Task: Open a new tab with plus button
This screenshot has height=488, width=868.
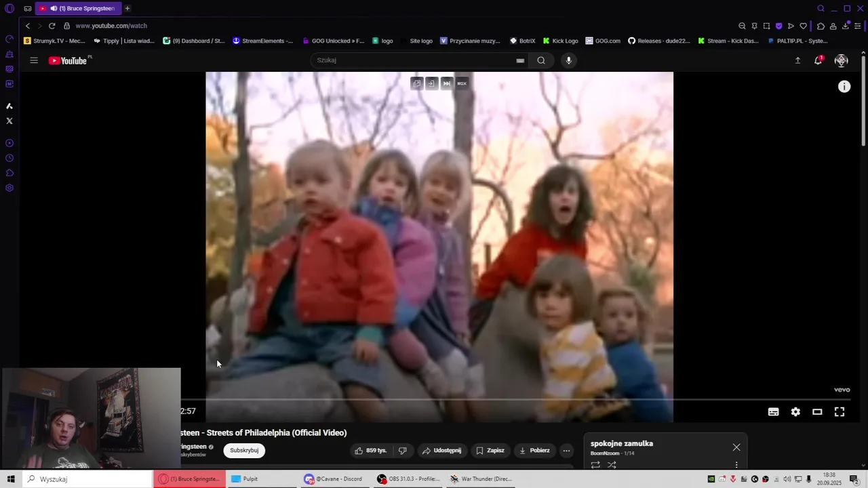Action: pyautogui.click(x=127, y=9)
